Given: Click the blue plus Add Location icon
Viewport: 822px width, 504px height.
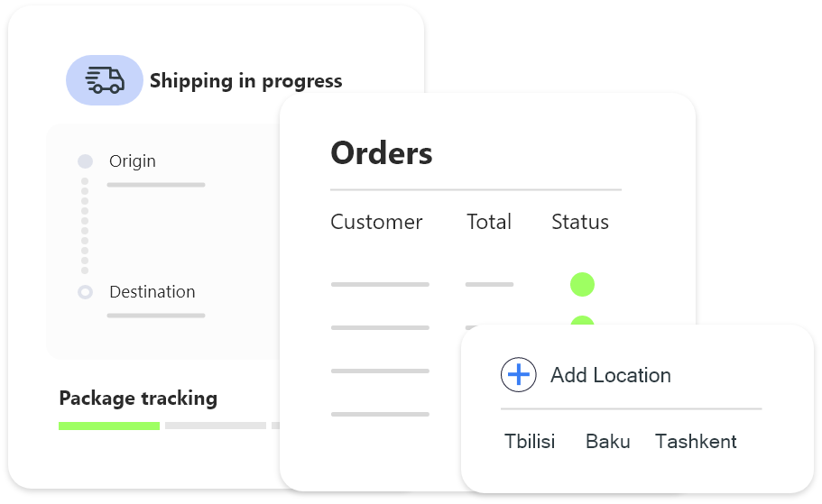Looking at the screenshot, I should (x=518, y=374).
